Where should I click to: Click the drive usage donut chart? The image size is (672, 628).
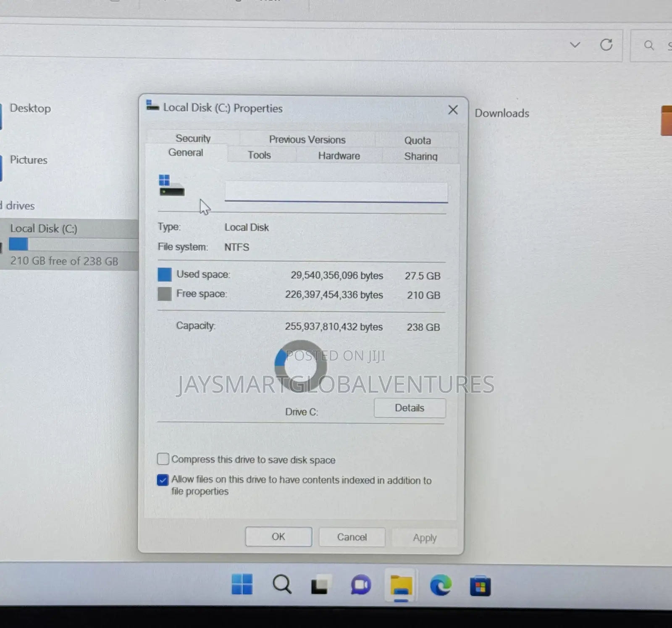[301, 366]
